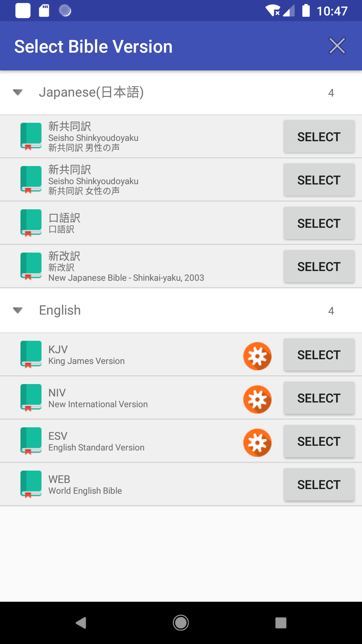This screenshot has height=644, width=362.
Task: Open the Android recent apps button
Action: (281, 623)
